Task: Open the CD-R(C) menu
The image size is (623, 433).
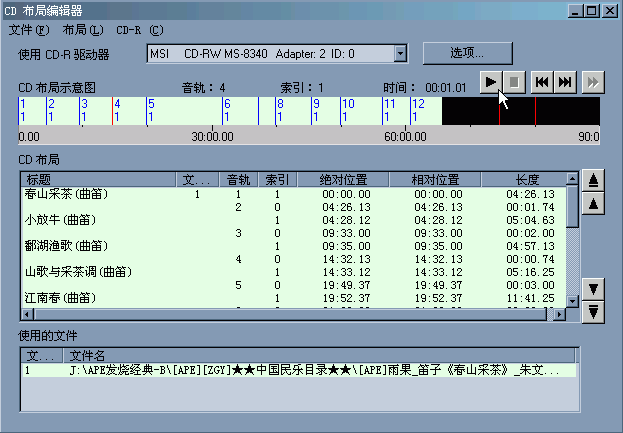Action: (x=139, y=30)
